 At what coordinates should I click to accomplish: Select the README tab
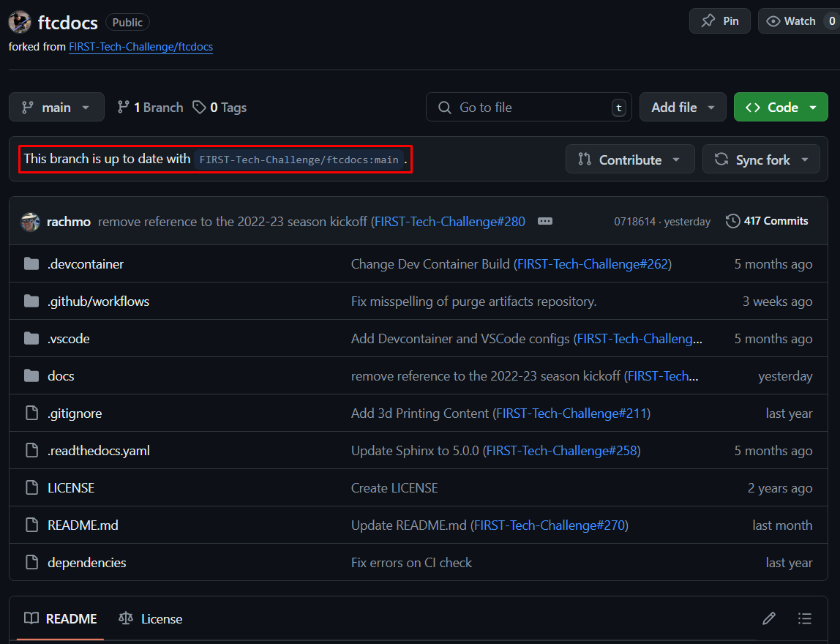pyautogui.click(x=70, y=618)
